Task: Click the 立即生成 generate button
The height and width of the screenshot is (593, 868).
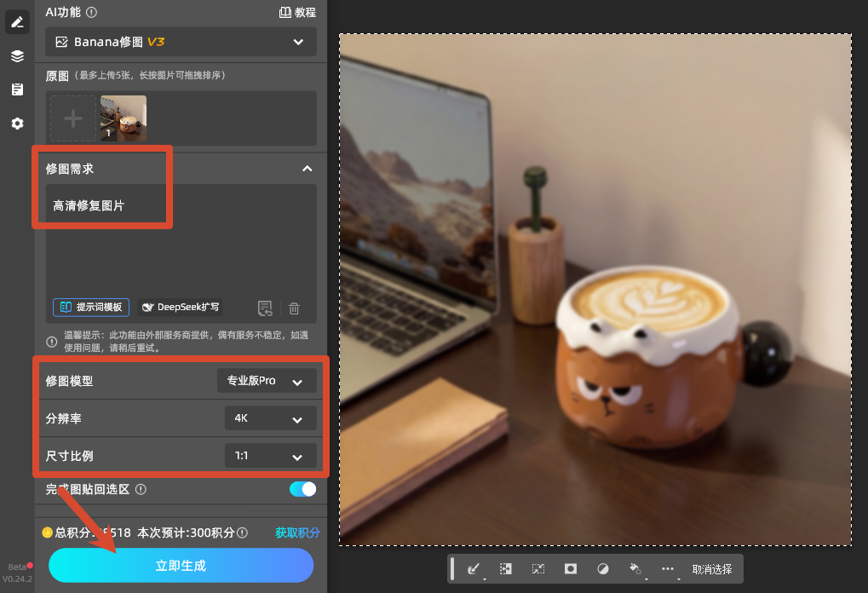Action: pos(181,566)
